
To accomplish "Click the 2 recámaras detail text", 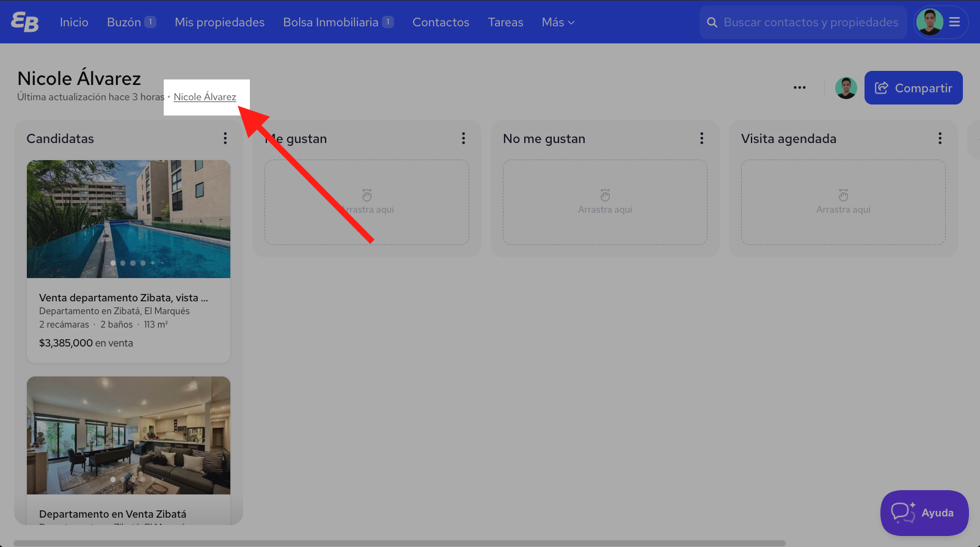I will (64, 325).
